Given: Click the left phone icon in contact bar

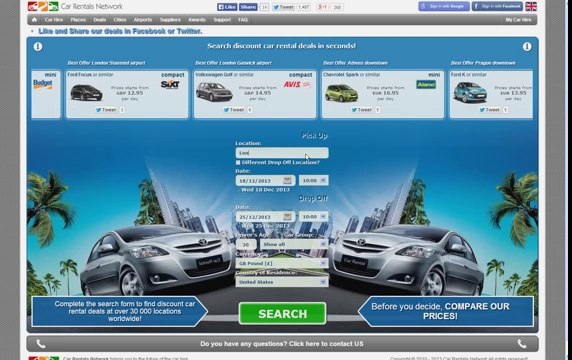Looking at the screenshot, I should (x=41, y=344).
